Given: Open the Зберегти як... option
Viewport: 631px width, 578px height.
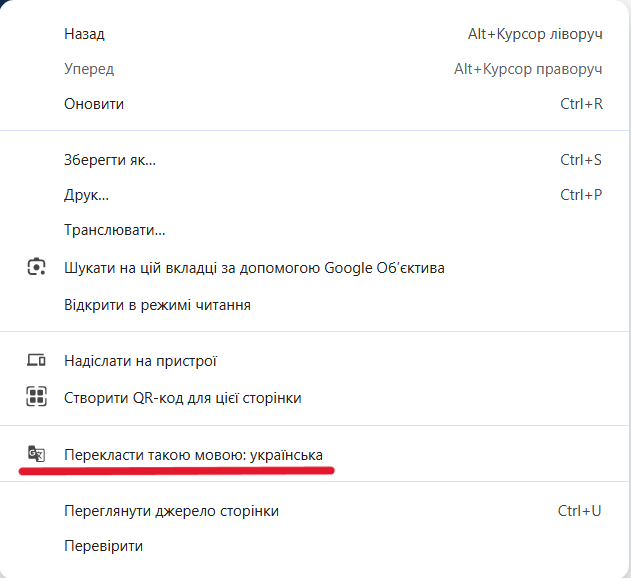Looking at the screenshot, I should pos(110,160).
